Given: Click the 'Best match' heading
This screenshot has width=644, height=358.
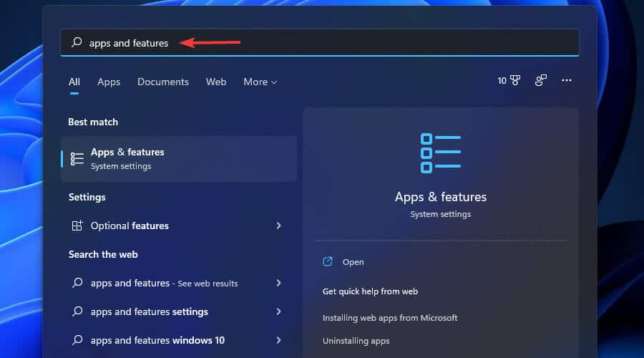Looking at the screenshot, I should pos(93,122).
